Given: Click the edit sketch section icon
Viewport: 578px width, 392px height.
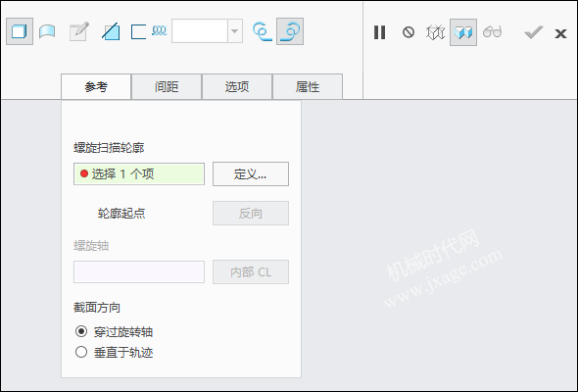Looking at the screenshot, I should coord(79,31).
